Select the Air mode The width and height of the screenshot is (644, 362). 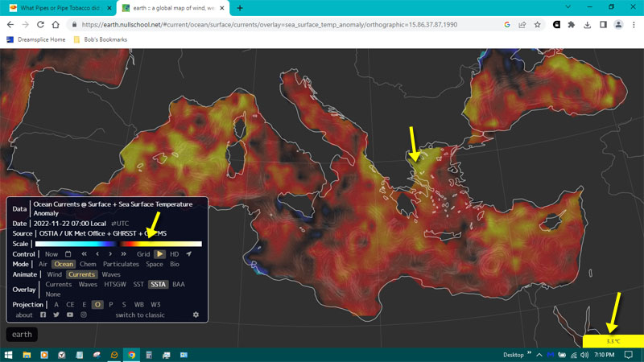click(x=43, y=264)
